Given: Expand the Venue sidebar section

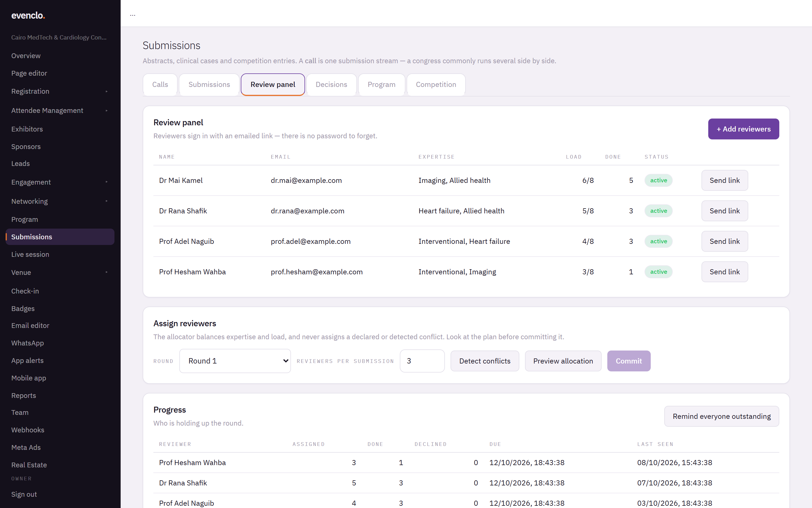Looking at the screenshot, I should [x=60, y=272].
